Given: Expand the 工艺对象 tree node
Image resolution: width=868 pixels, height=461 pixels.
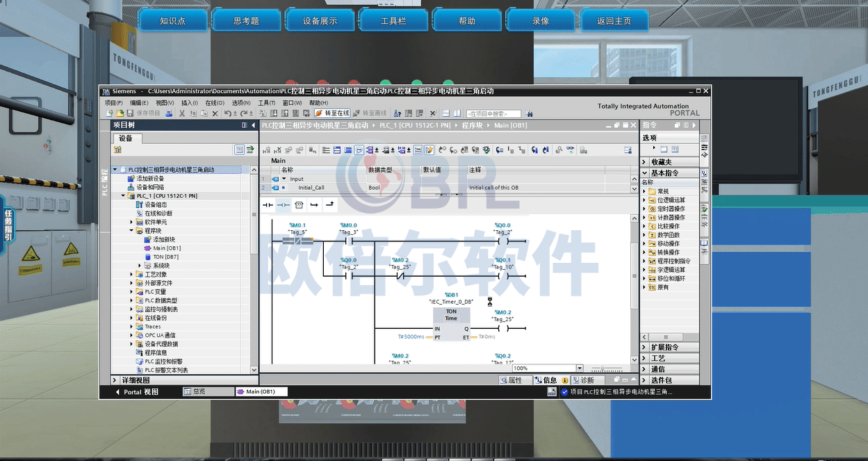Looking at the screenshot, I should [131, 275].
